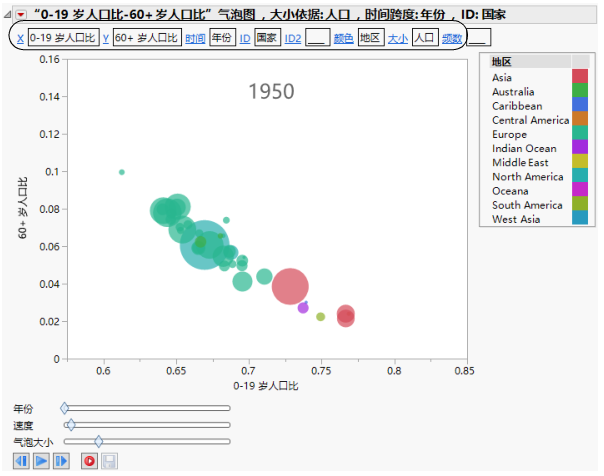Click the disabled save floppy icon

click(x=109, y=461)
